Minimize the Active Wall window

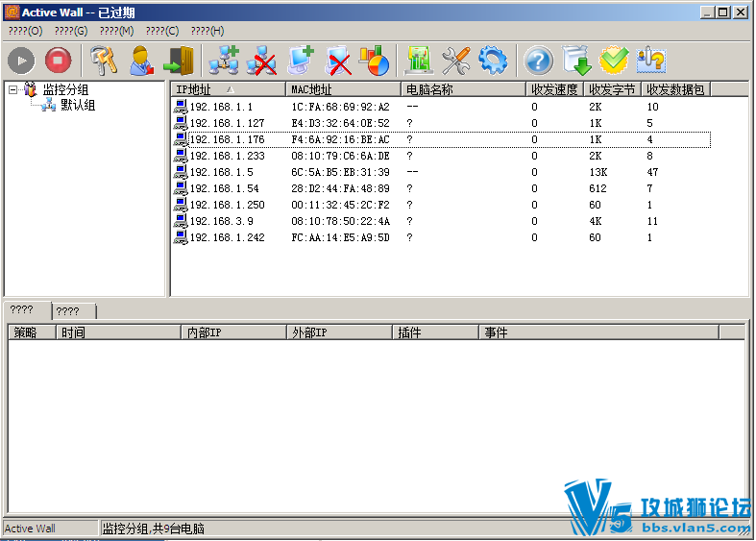coord(707,12)
